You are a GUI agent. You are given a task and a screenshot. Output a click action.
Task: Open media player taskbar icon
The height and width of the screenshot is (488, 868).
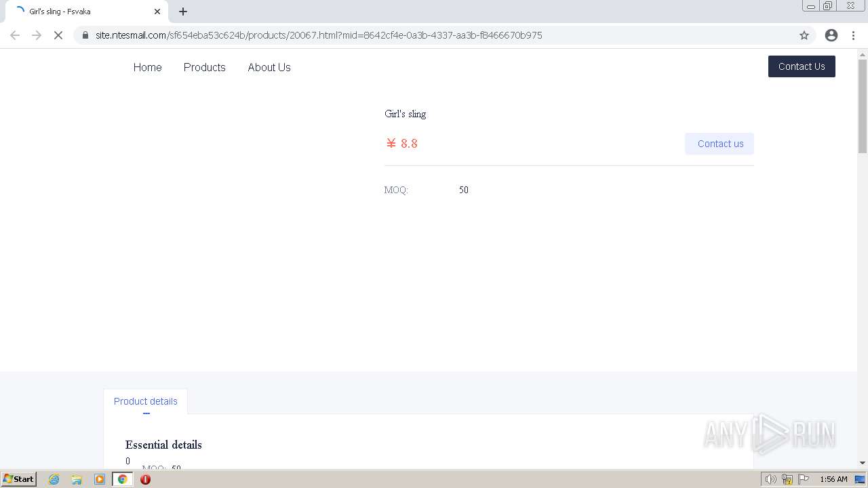(x=100, y=479)
